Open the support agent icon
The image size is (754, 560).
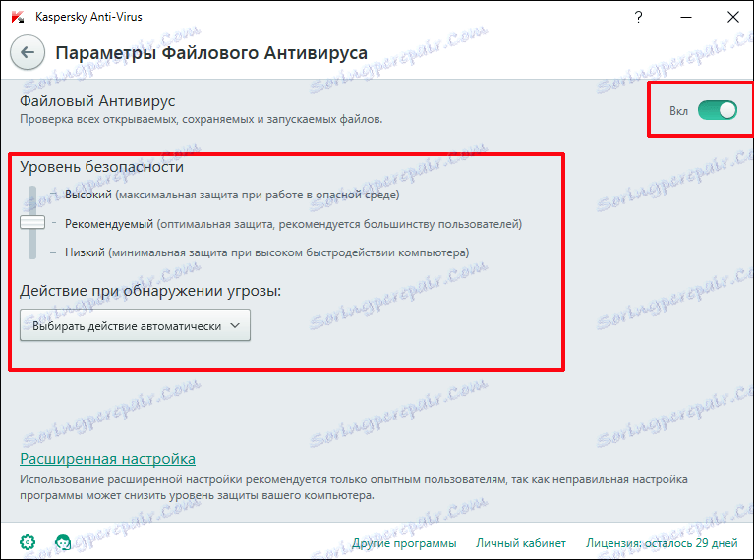(63, 542)
